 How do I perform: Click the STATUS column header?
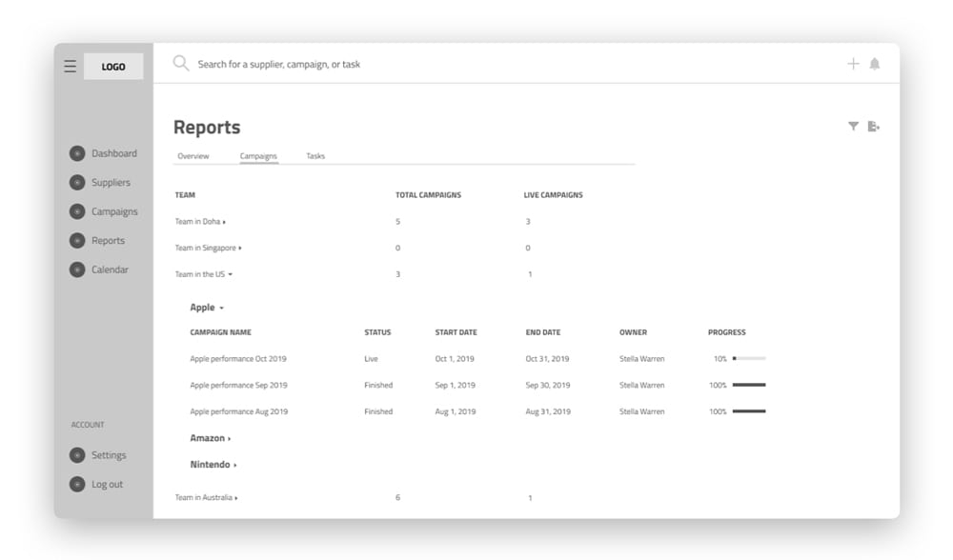pos(377,332)
